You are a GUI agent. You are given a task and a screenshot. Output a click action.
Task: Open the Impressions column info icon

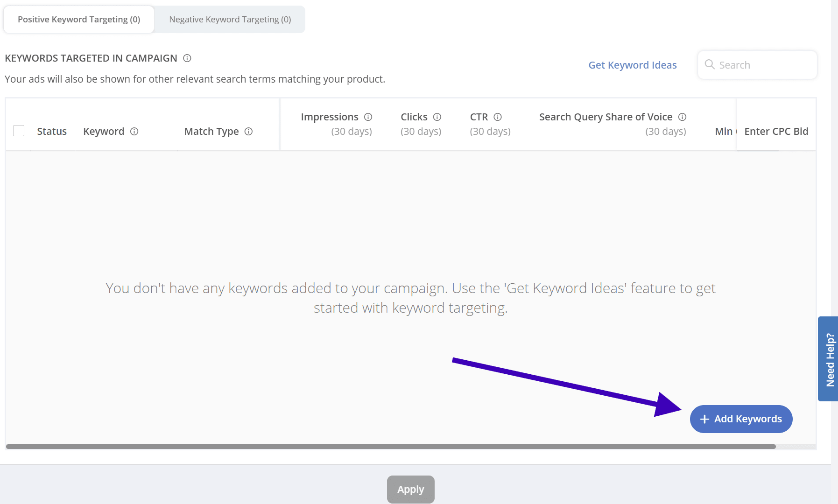pos(368,117)
